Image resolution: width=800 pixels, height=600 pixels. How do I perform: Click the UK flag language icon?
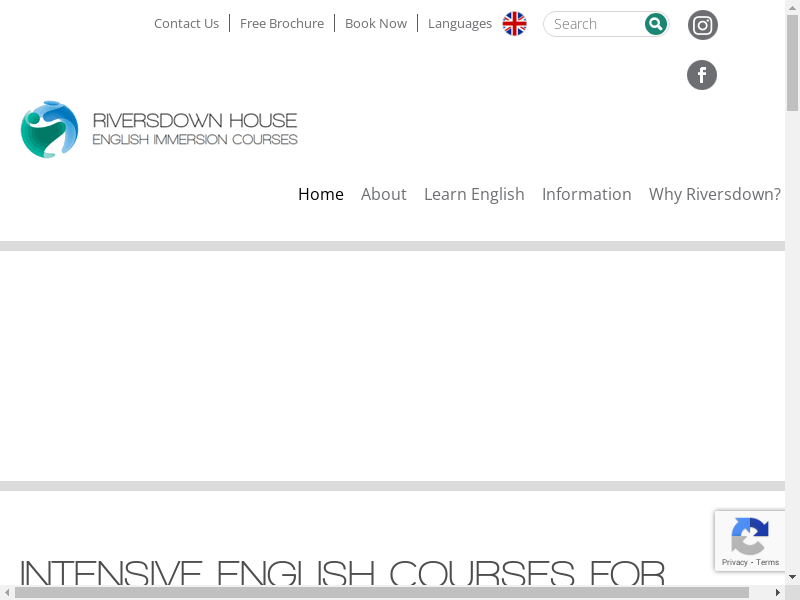[x=514, y=24]
